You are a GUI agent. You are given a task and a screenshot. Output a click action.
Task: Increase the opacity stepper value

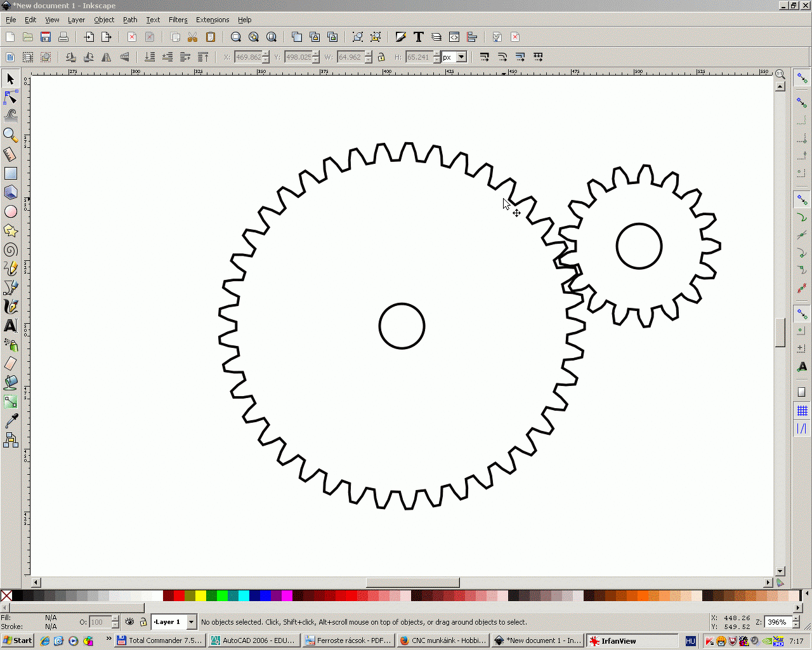115,619
